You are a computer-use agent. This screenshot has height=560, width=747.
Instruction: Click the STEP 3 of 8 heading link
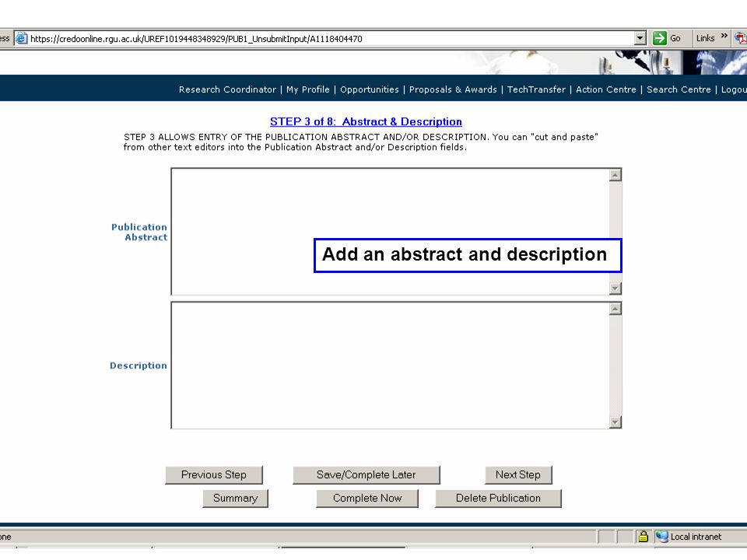click(366, 122)
